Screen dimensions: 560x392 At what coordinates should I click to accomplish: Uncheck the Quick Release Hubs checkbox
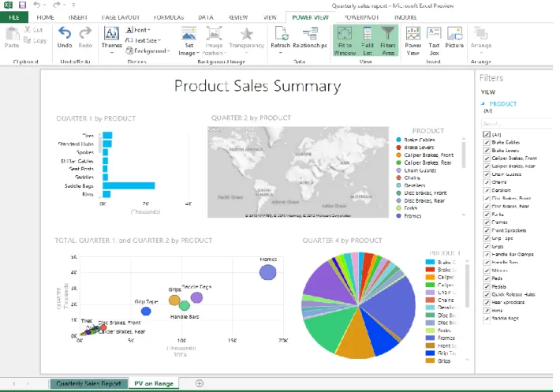[x=486, y=294]
